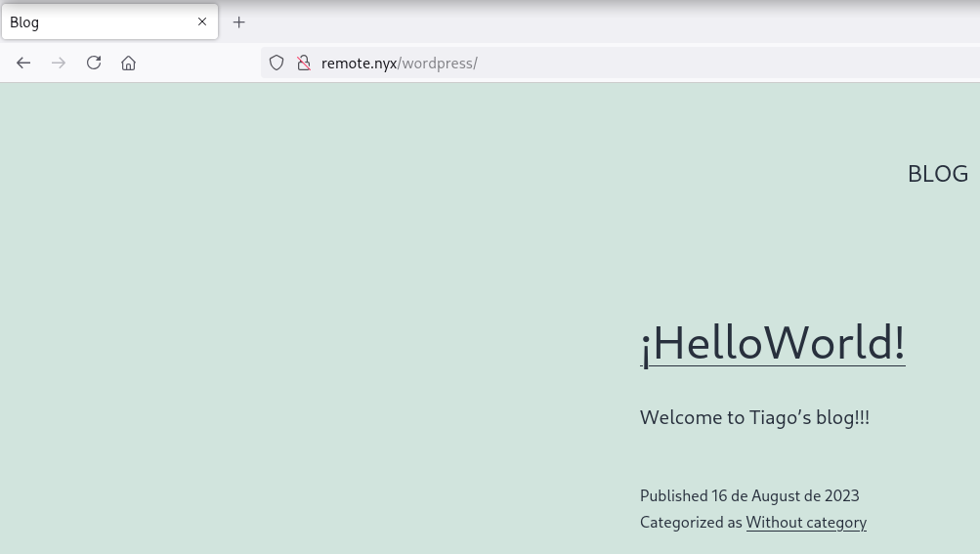Open the tracking protection shield panel
Screen dimensions: 980x554
tap(277, 63)
